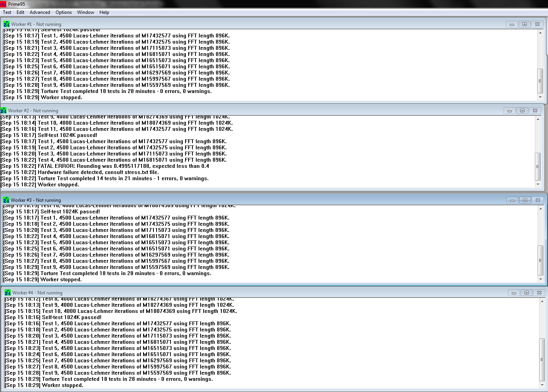This screenshot has width=548, height=392.
Task: Click Worker #4 scrollbar up arrow
Action: pyautogui.click(x=542, y=301)
